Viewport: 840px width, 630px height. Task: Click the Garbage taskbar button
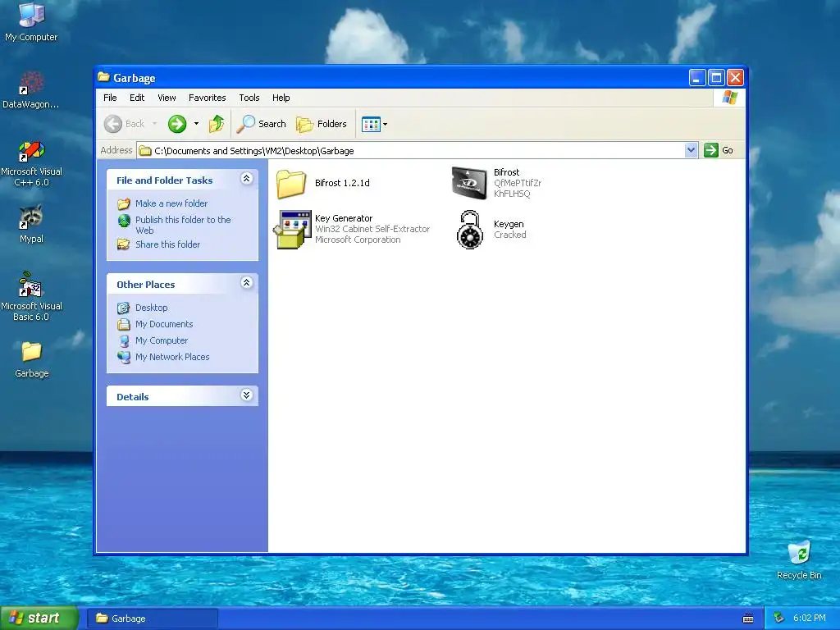152,619
